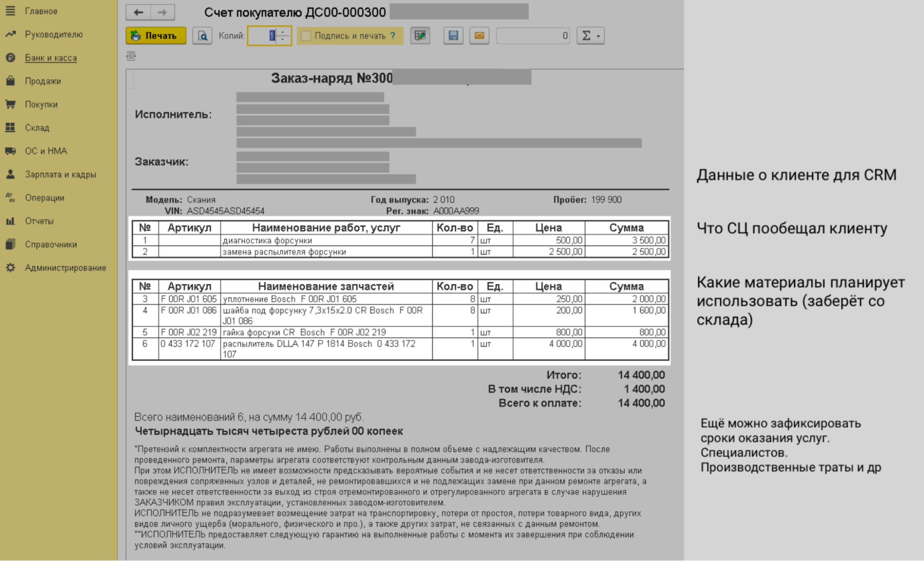Click the sum field showing 0
Screen dimensions: 924x561
533,36
